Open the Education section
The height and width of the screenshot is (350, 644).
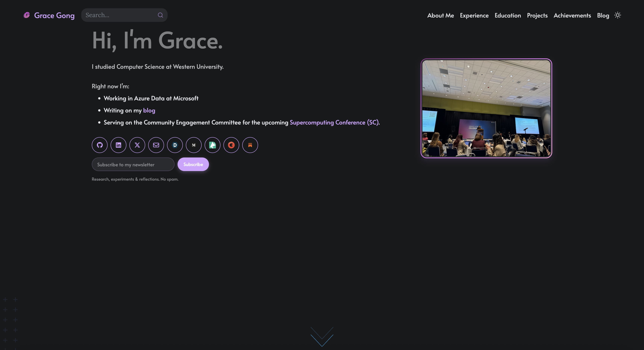(507, 15)
